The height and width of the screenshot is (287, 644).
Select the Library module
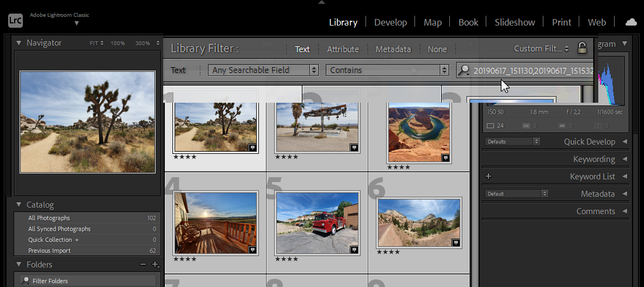(343, 22)
